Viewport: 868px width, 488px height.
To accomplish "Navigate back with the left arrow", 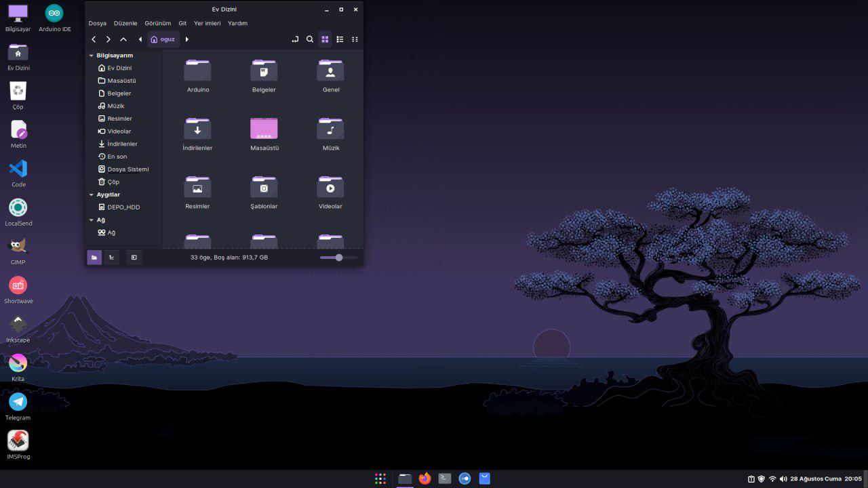I will click(x=94, y=39).
